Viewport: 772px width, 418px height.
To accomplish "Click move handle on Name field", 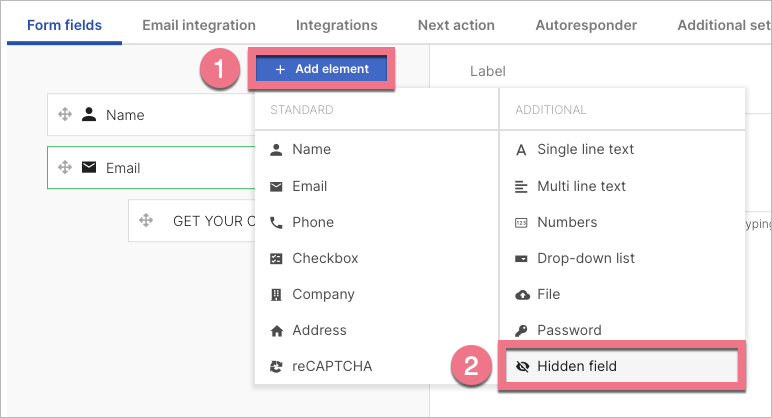I will [65, 115].
